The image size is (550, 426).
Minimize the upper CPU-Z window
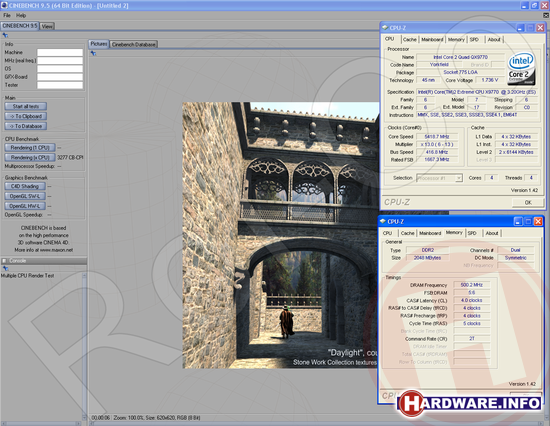(x=521, y=28)
